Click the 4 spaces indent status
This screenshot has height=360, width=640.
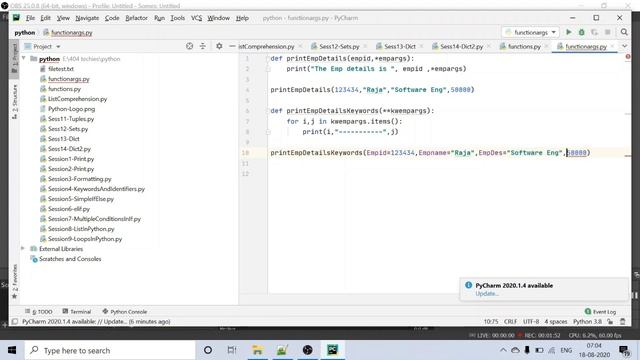(x=556, y=322)
